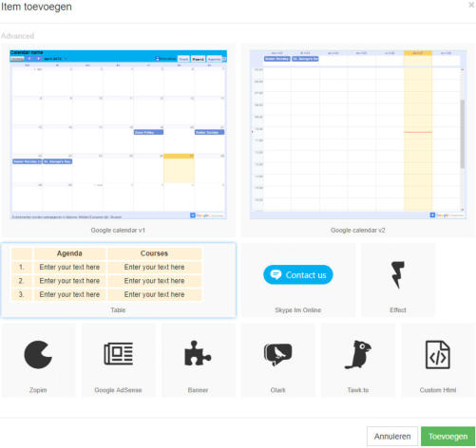Click the Google calendar v1 label
Screen dimensions: 476x448
(118, 230)
